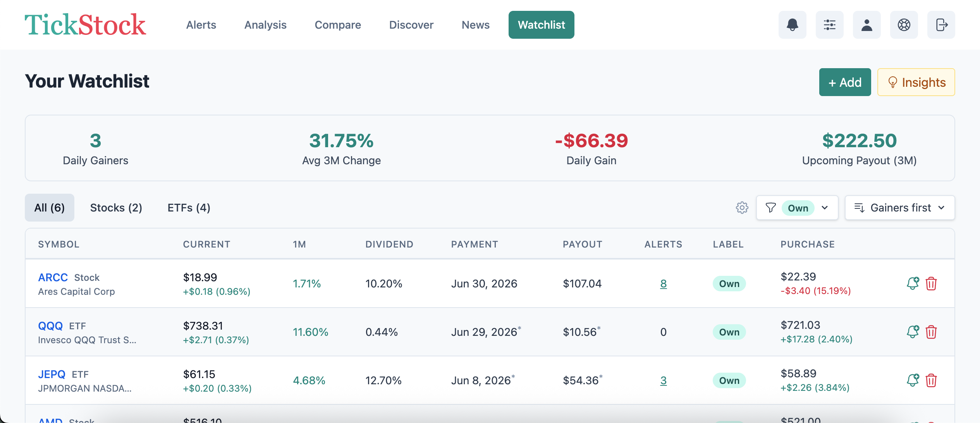
Task: Open the user profile icon
Action: (867, 25)
